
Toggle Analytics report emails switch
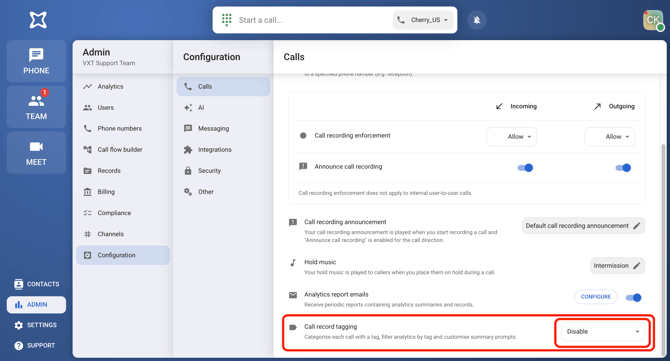[x=633, y=297]
